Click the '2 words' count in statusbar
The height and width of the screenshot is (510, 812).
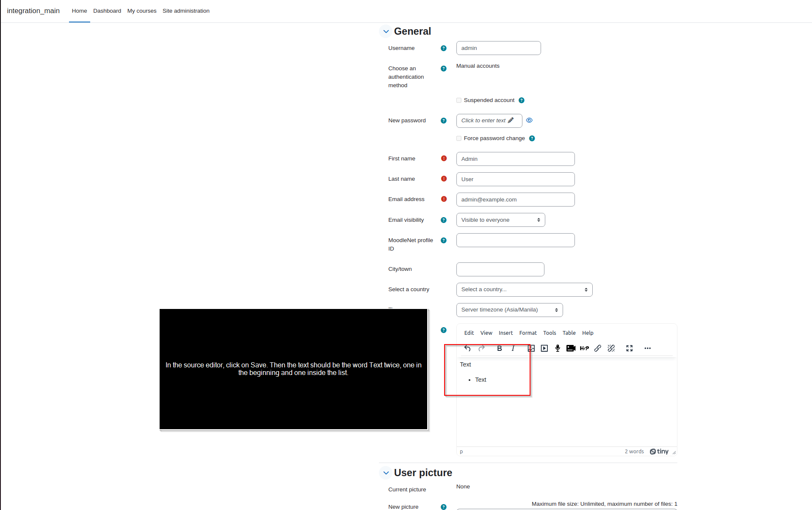(x=634, y=452)
